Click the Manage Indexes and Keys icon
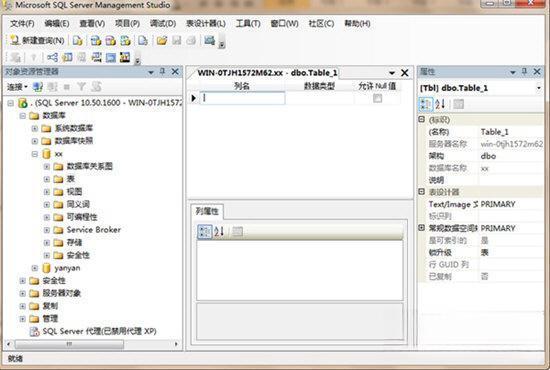Viewport: 550px width, 370px height. (67, 58)
